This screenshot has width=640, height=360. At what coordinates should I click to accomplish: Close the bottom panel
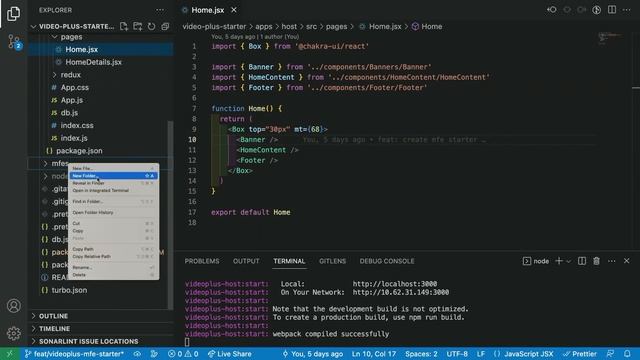click(x=627, y=261)
